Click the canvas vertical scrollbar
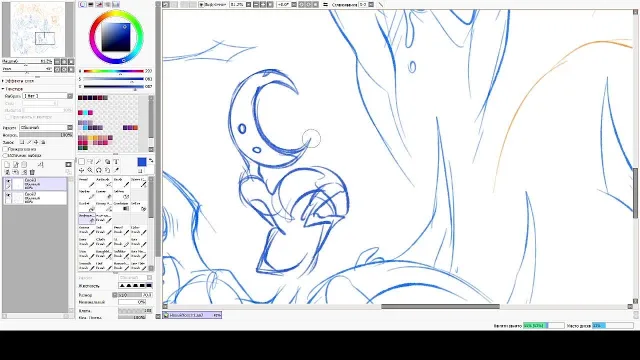640x360 pixels. [636, 193]
